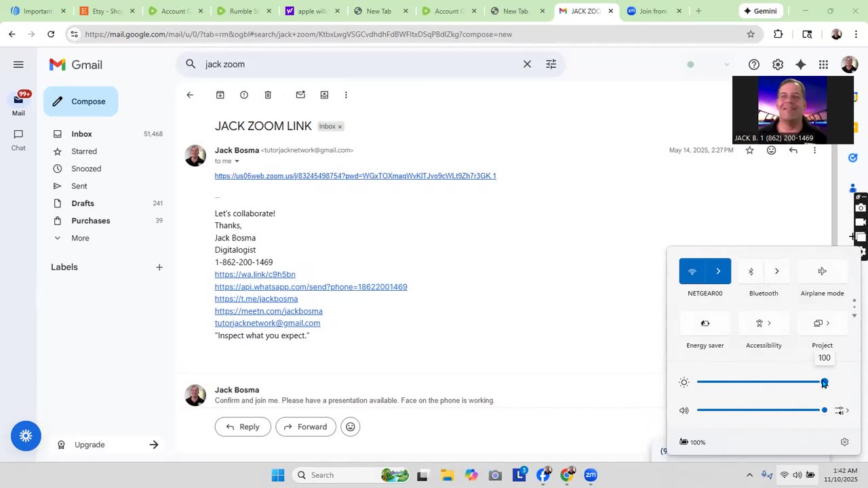Add an emoji reaction to the message
The width and height of the screenshot is (868, 488).
(x=771, y=150)
